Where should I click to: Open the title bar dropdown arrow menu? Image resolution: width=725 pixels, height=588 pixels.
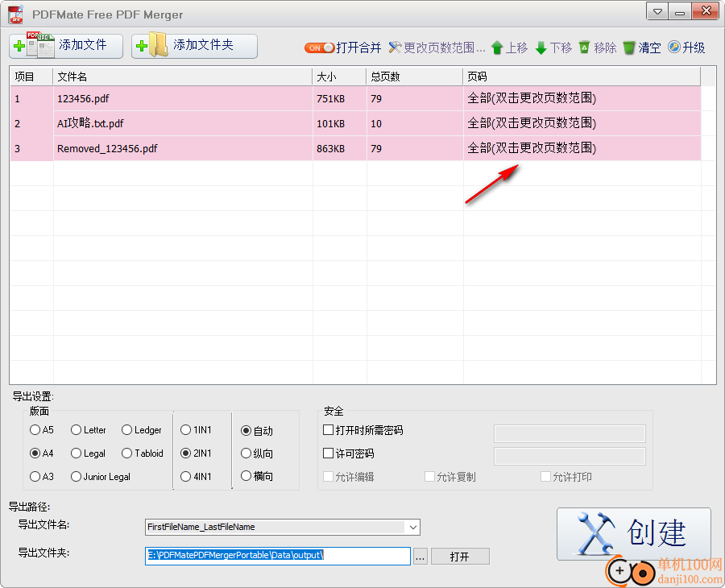coord(657,11)
